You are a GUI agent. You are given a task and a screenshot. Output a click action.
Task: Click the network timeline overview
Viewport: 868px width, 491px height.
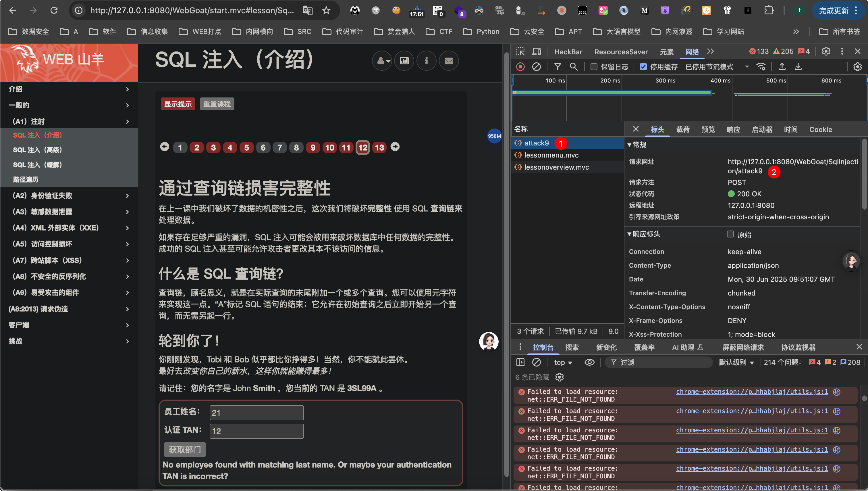689,98
